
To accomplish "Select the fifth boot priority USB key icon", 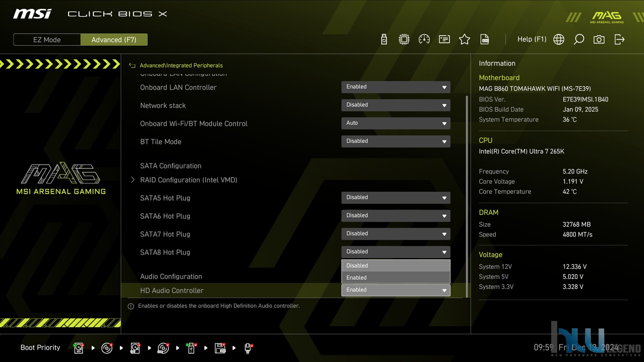I will point(192,348).
